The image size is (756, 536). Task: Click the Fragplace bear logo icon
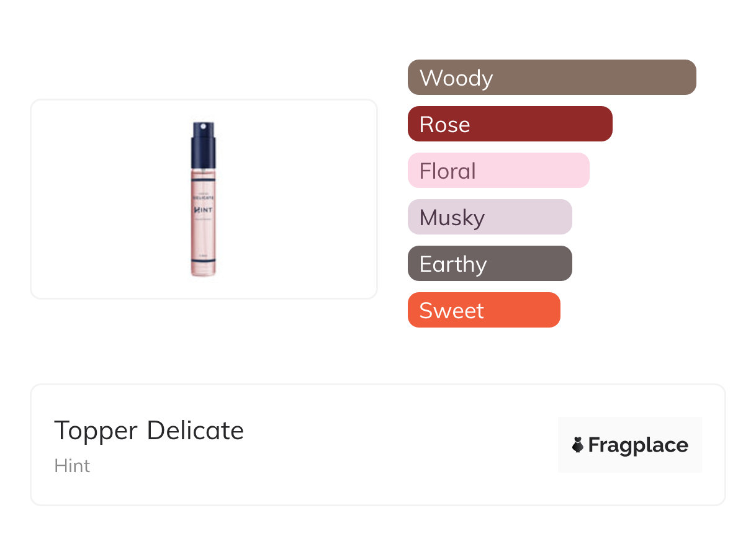pos(578,445)
